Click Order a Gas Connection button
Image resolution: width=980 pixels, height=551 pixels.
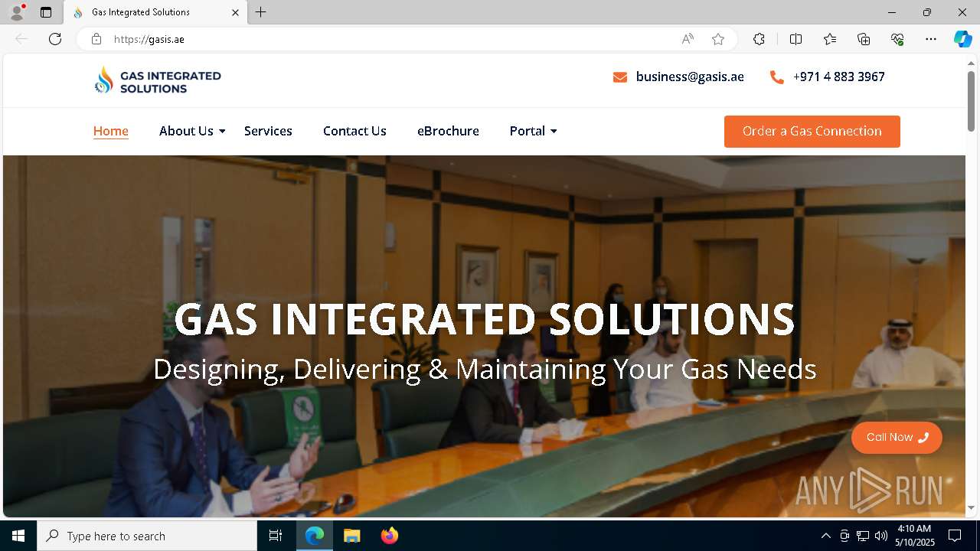pyautogui.click(x=812, y=132)
